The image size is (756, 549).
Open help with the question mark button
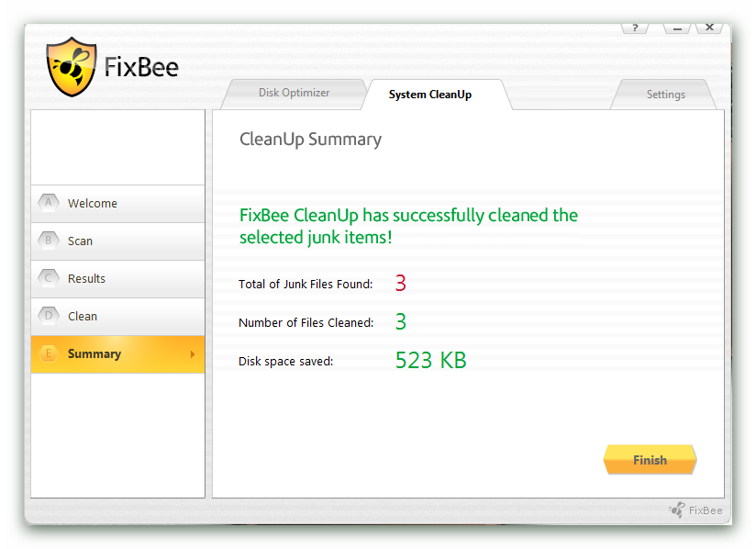(635, 28)
